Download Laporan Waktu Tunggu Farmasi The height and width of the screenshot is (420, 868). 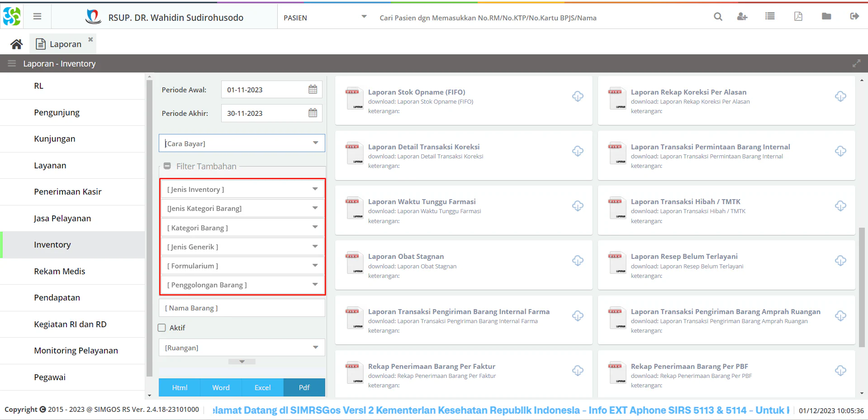click(578, 206)
